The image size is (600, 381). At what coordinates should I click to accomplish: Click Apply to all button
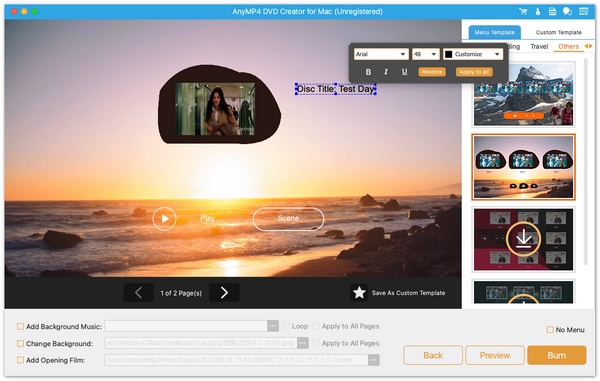474,72
